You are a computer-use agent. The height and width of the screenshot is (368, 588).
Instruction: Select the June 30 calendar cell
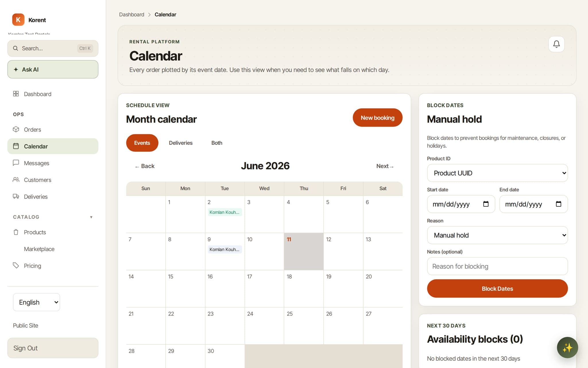click(x=225, y=356)
